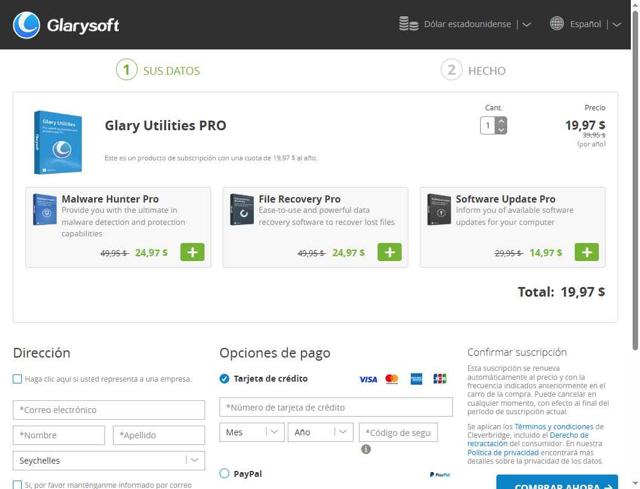Click the PayPal logo icon

coord(440,474)
